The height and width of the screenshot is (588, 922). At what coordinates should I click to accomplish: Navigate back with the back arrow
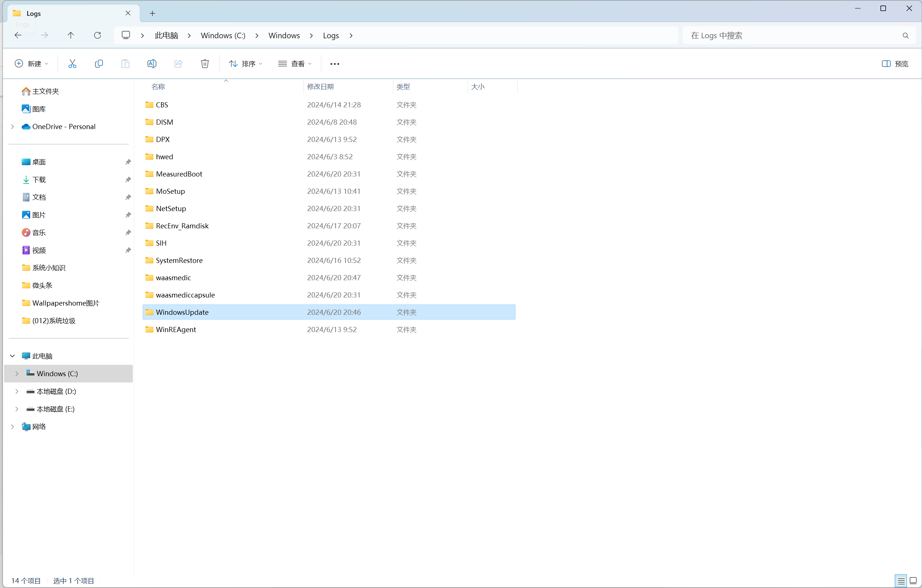pos(18,35)
